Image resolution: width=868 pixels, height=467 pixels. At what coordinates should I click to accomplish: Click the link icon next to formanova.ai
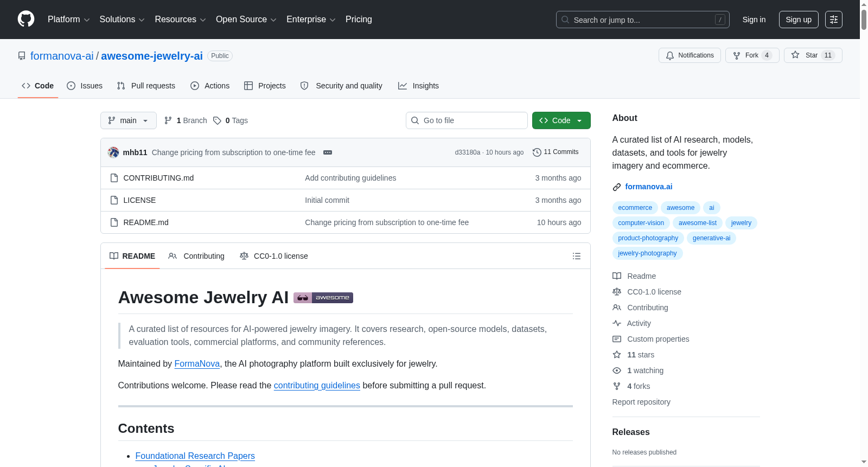[x=617, y=187]
